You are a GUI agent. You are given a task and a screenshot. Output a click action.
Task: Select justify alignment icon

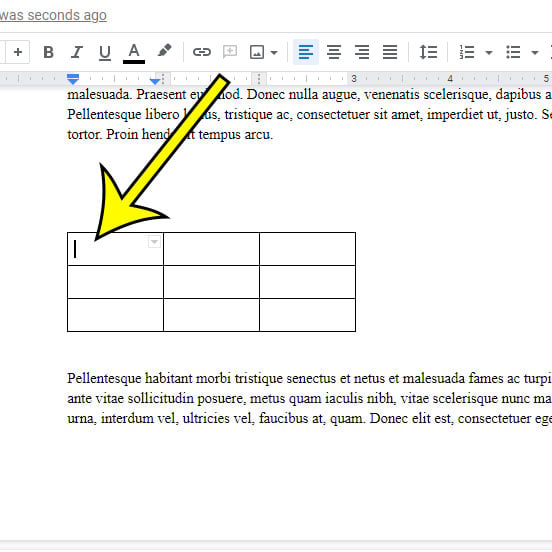point(390,52)
